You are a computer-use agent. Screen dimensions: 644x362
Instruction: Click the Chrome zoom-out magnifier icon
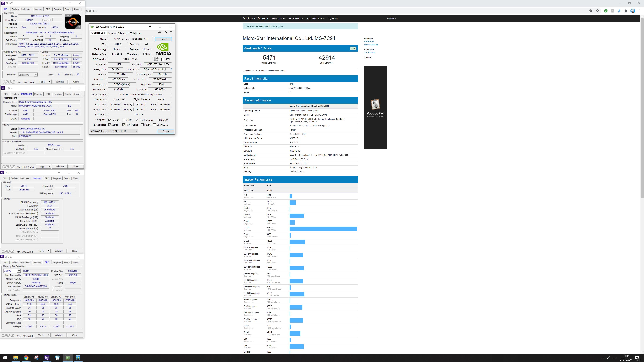coord(591,11)
